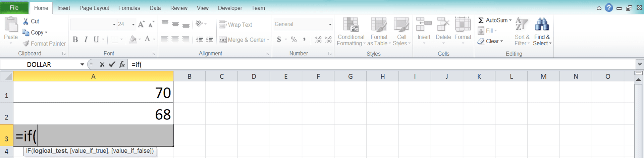The width and height of the screenshot is (644, 158).
Task: Open Sort & Filter menu
Action: click(522, 32)
